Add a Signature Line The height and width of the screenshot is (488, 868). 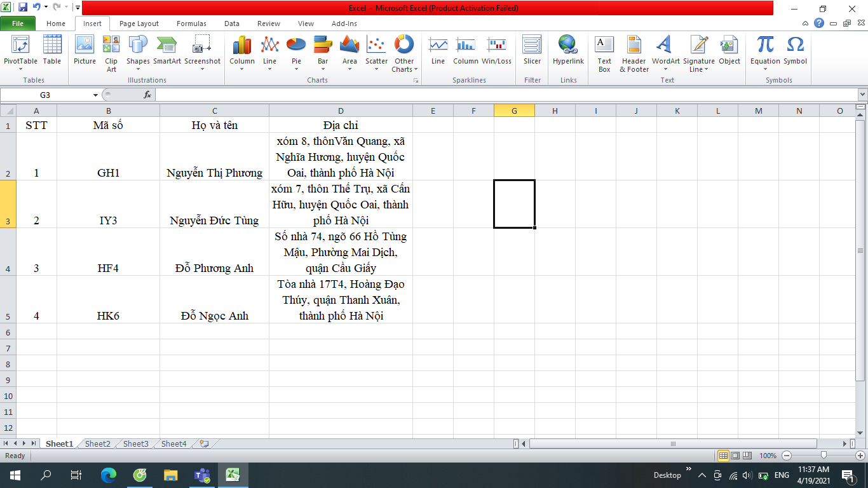[x=699, y=53]
